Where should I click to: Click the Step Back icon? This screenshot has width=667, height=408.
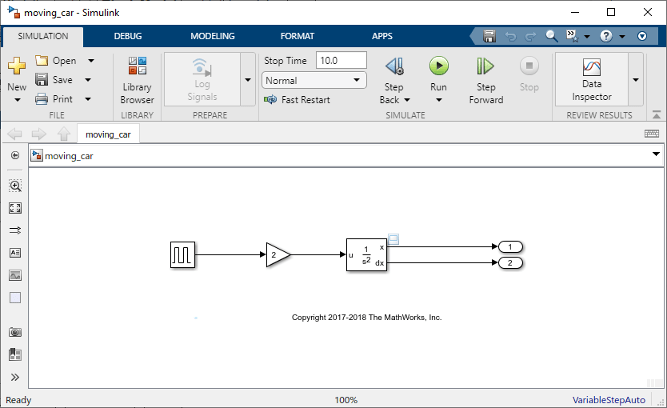(394, 67)
